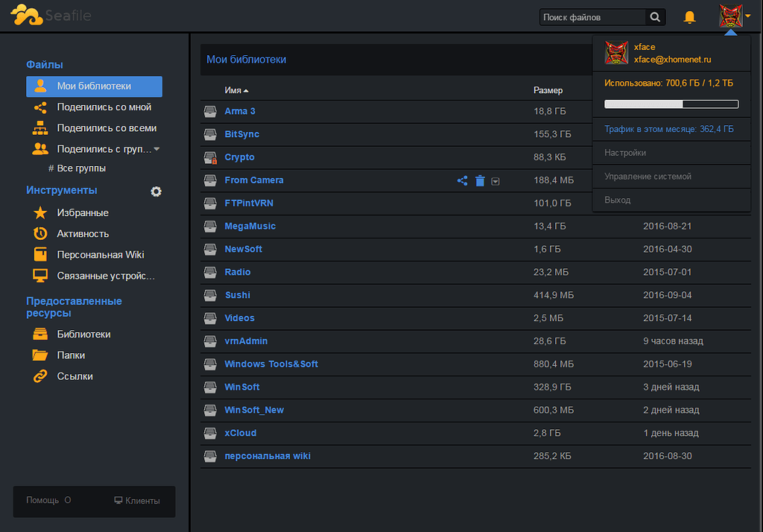Open more operations dropdown on From Camera
The width and height of the screenshot is (763, 532).
[496, 182]
